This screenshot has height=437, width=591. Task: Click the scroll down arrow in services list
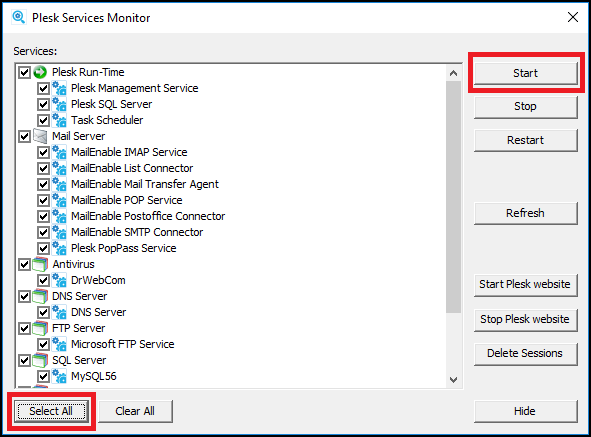pos(453,380)
